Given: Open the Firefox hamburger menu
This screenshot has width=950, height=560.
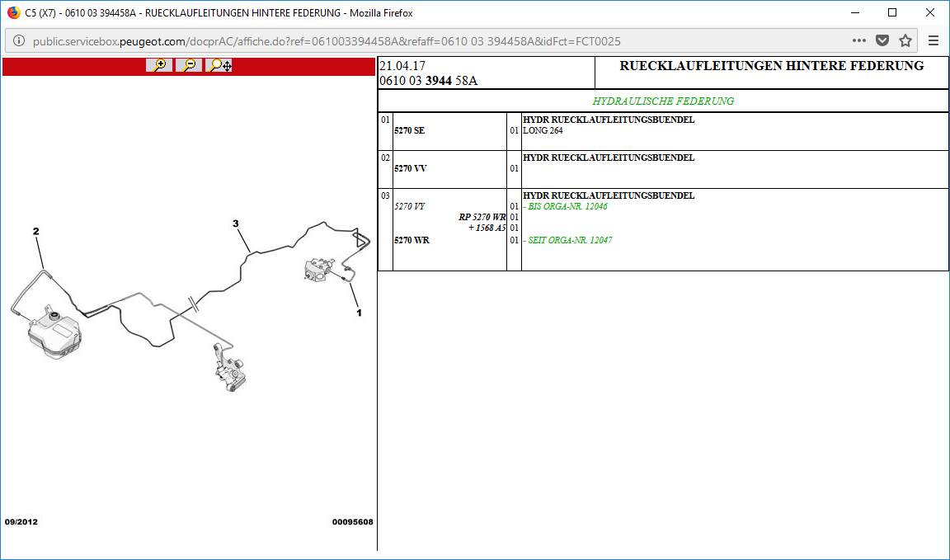Looking at the screenshot, I should pos(934,40).
